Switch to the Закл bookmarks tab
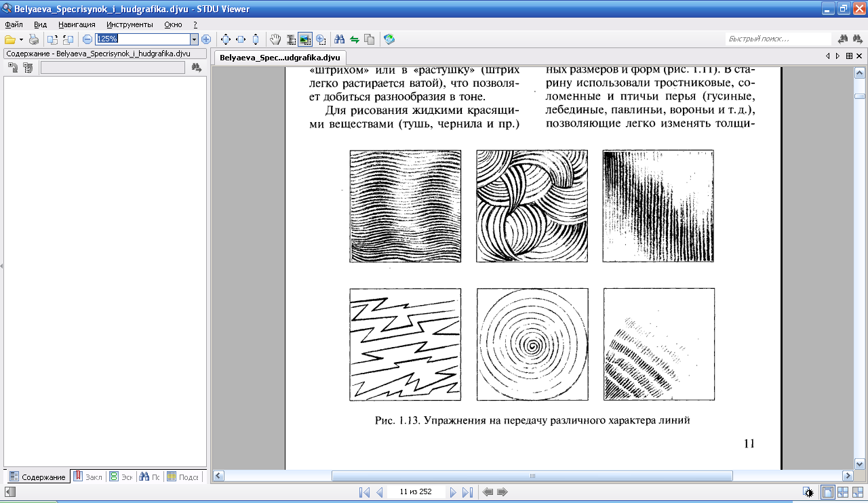Screen dimensions: 868x503 click(88, 477)
